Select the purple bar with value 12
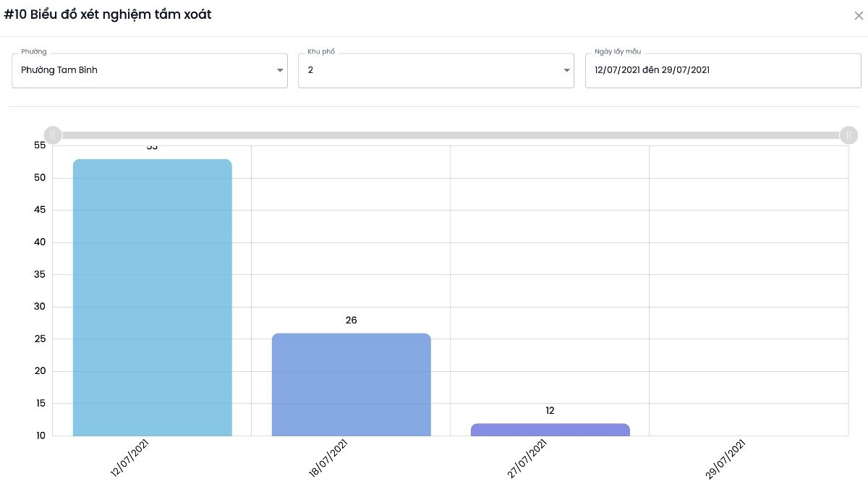Viewport: 868px width, 484px height. [x=550, y=430]
